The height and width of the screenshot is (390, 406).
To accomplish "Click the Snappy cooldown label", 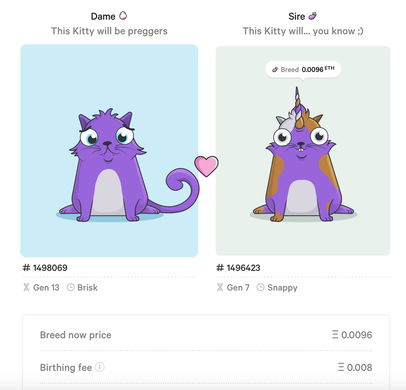I will click(x=282, y=288).
